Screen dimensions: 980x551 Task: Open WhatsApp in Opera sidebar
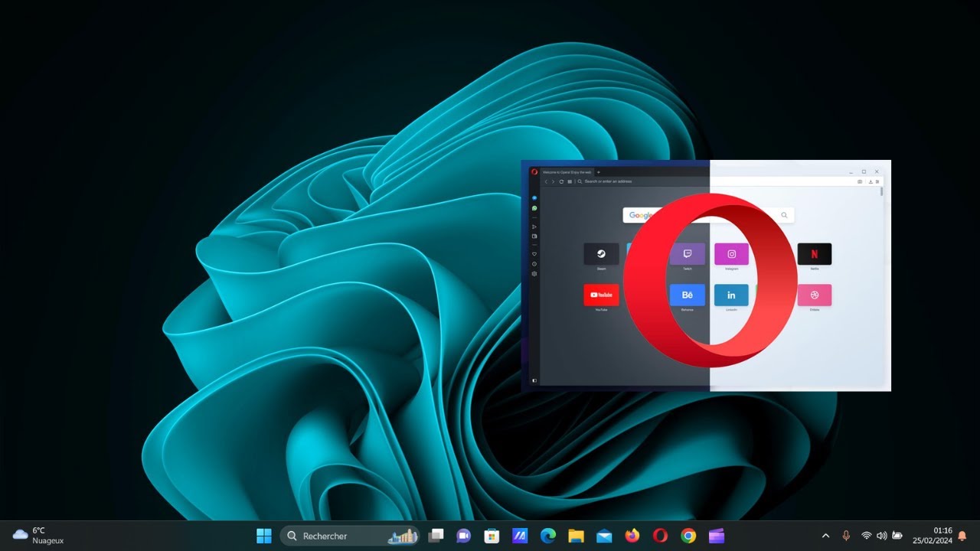[x=534, y=208]
